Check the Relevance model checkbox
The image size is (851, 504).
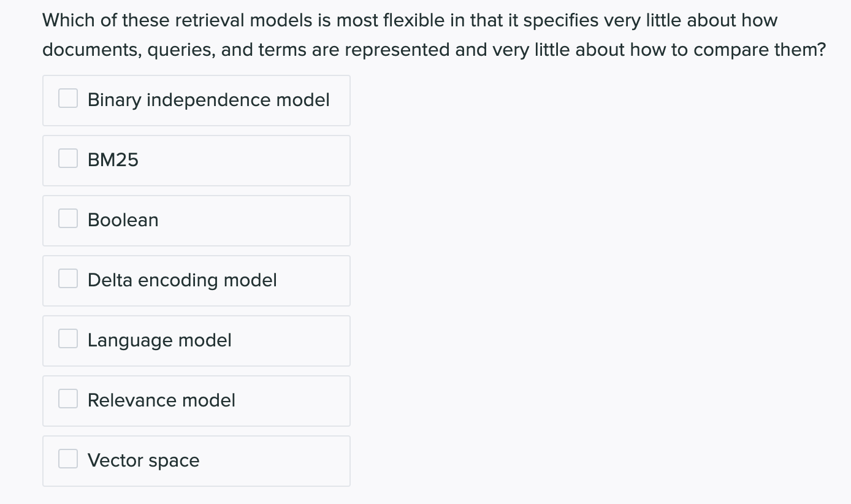click(67, 398)
